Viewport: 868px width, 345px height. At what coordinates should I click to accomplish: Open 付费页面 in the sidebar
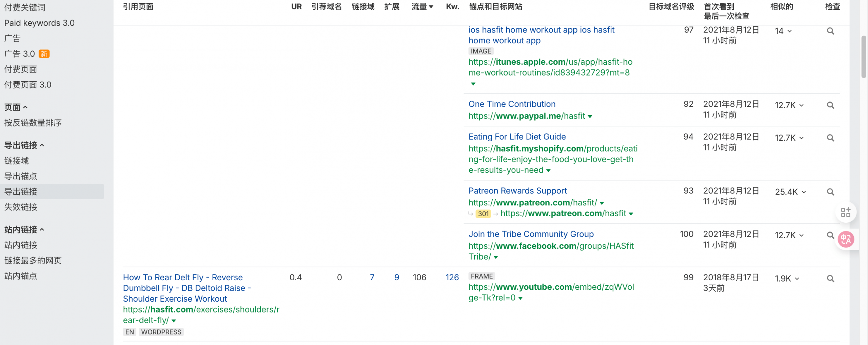pyautogui.click(x=20, y=69)
